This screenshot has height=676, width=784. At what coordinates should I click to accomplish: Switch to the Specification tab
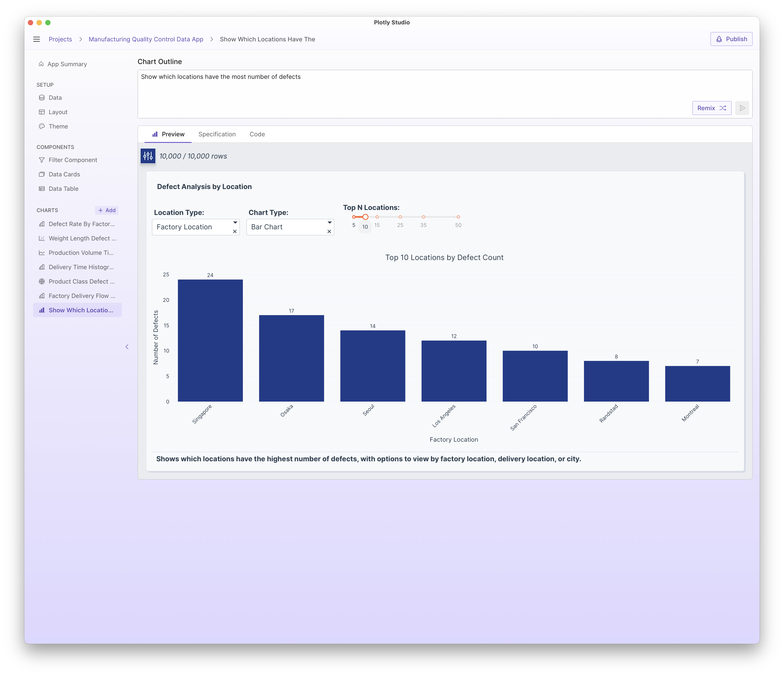[x=217, y=134]
